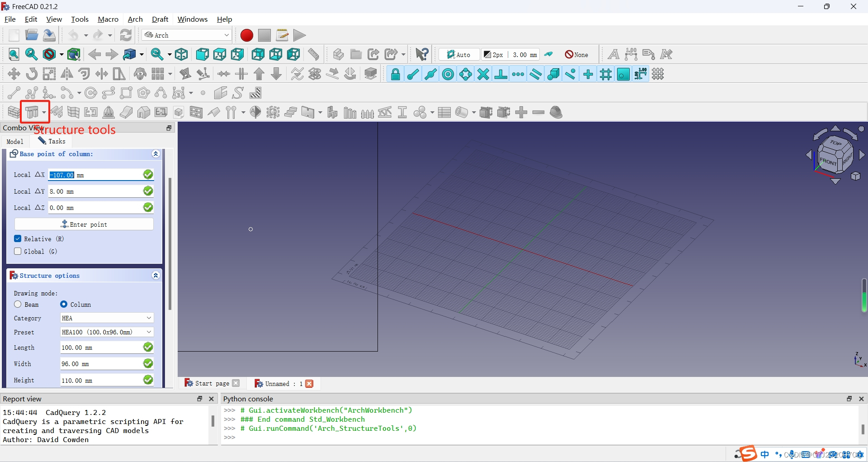Uncheck the Relative (R) checkbox

tap(19, 238)
